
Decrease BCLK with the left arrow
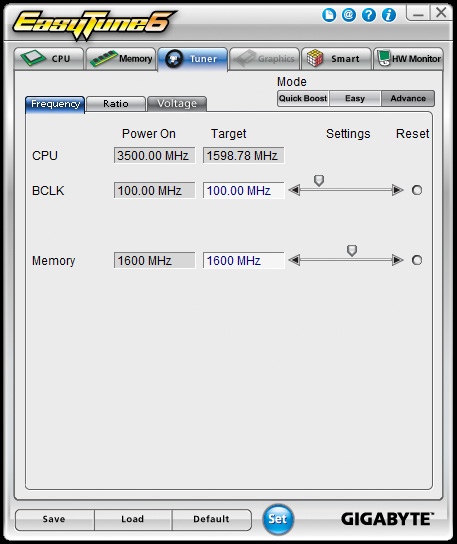click(x=294, y=190)
